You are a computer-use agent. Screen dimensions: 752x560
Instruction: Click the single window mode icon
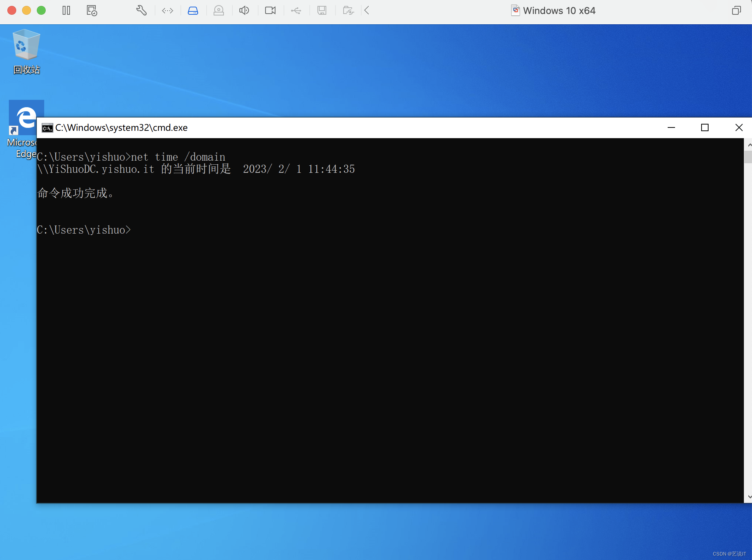coord(736,10)
